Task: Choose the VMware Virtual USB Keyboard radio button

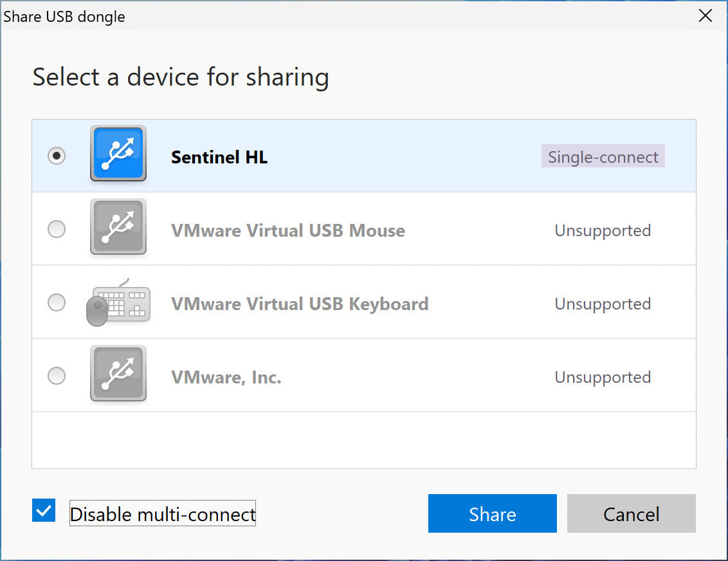Action: [57, 302]
